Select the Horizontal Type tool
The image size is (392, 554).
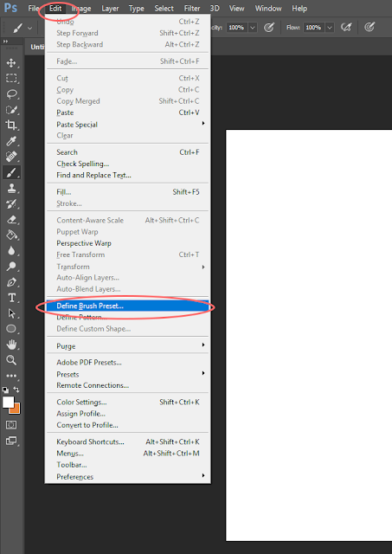(11, 298)
